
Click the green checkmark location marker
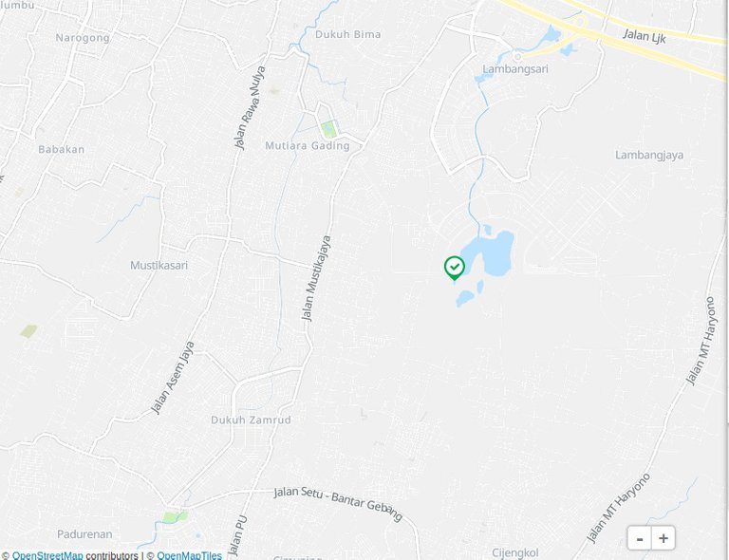455,269
